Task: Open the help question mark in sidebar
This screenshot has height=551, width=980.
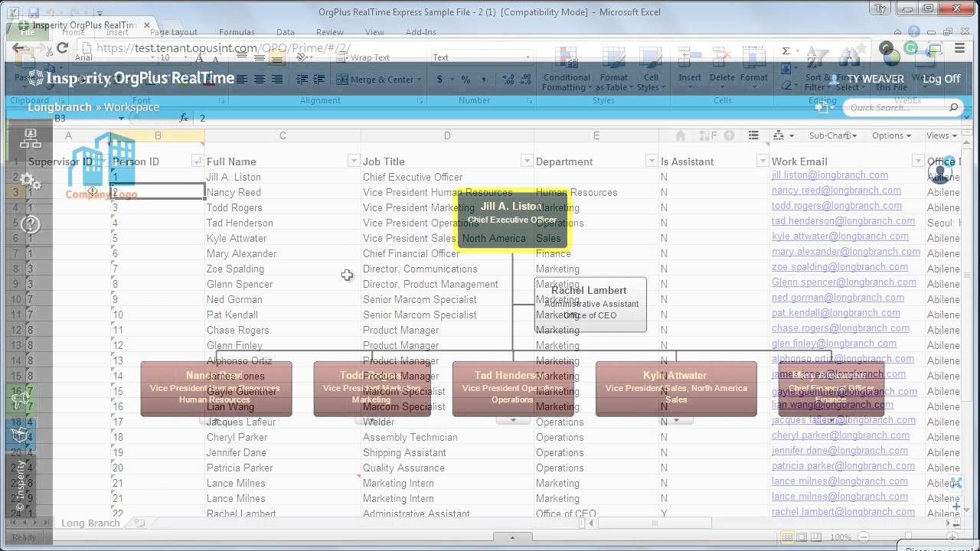Action: 31,224
